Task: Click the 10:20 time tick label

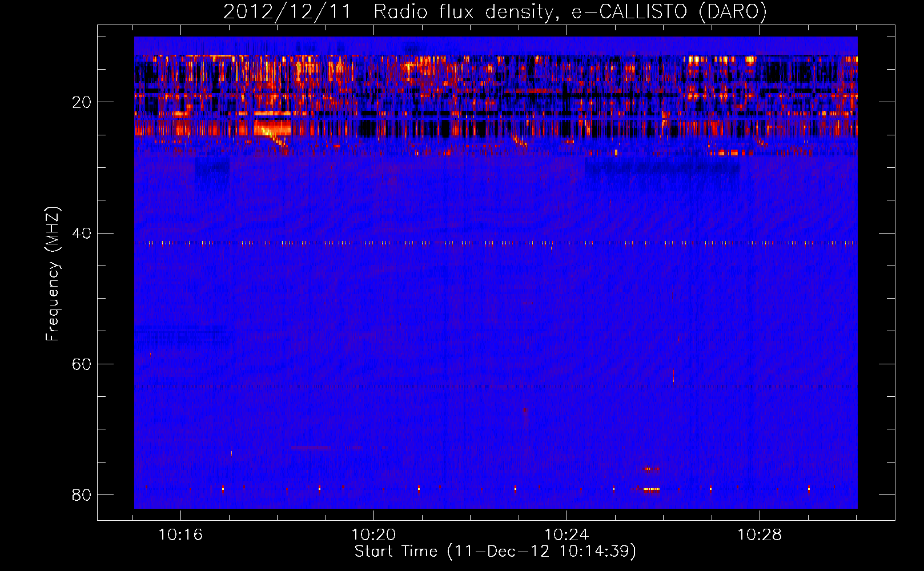Action: tap(373, 535)
